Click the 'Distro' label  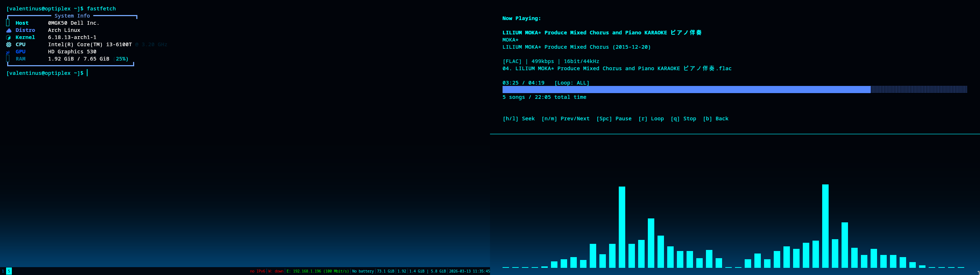point(25,30)
